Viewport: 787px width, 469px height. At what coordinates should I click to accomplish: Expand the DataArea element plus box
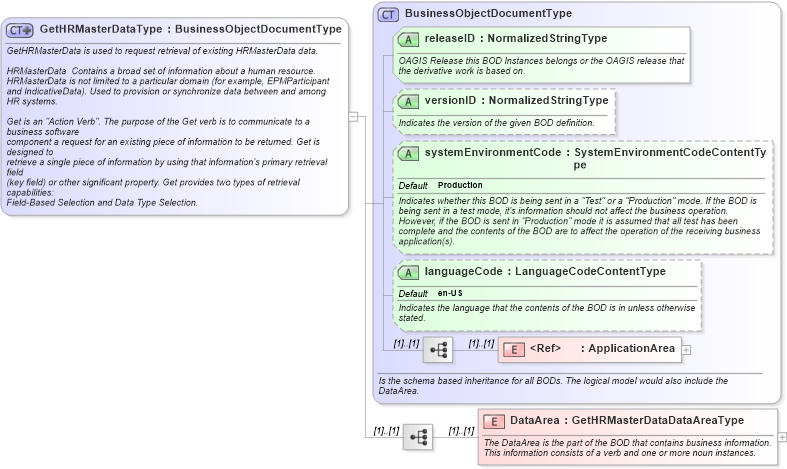tap(782, 437)
